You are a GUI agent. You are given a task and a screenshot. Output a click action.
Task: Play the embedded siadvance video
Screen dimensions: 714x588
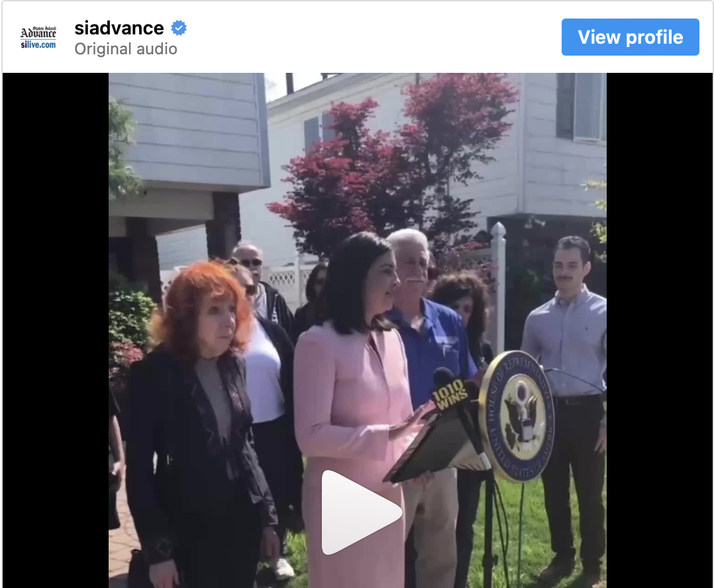[362, 513]
